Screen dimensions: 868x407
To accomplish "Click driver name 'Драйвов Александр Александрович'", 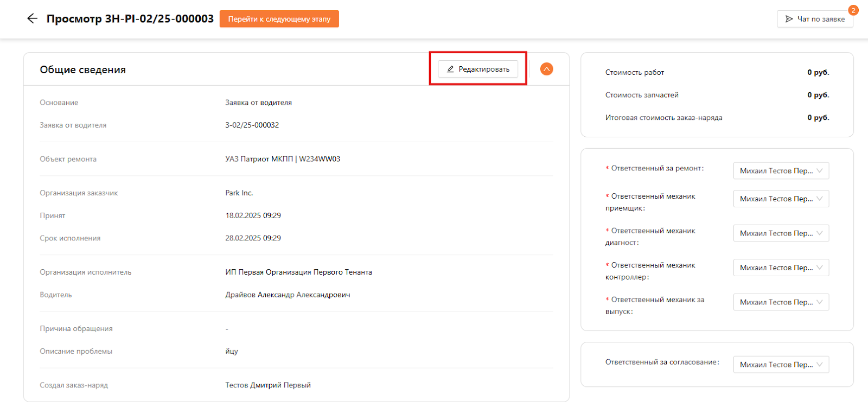I will click(x=288, y=295).
